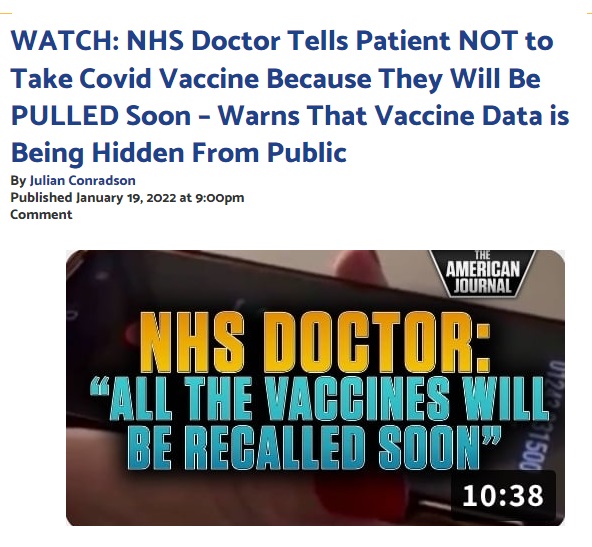Play the NHS Doctor video thumbnail
This screenshot has width=592, height=547.
click(315, 388)
